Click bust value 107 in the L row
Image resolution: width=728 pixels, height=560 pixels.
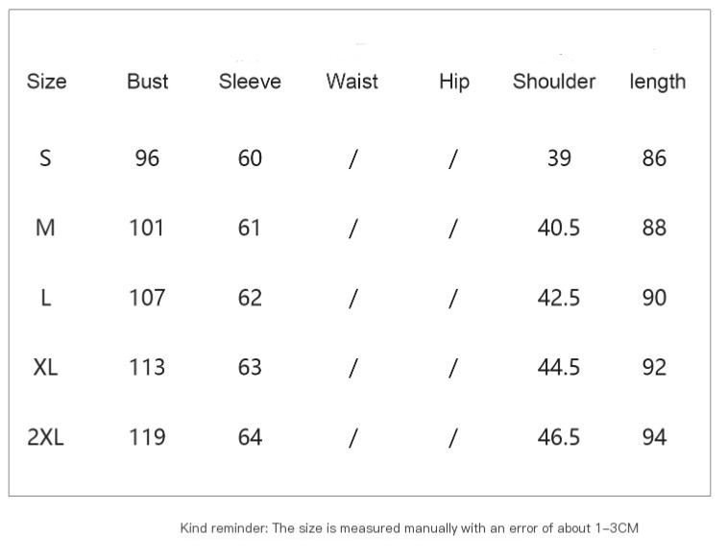(x=147, y=298)
